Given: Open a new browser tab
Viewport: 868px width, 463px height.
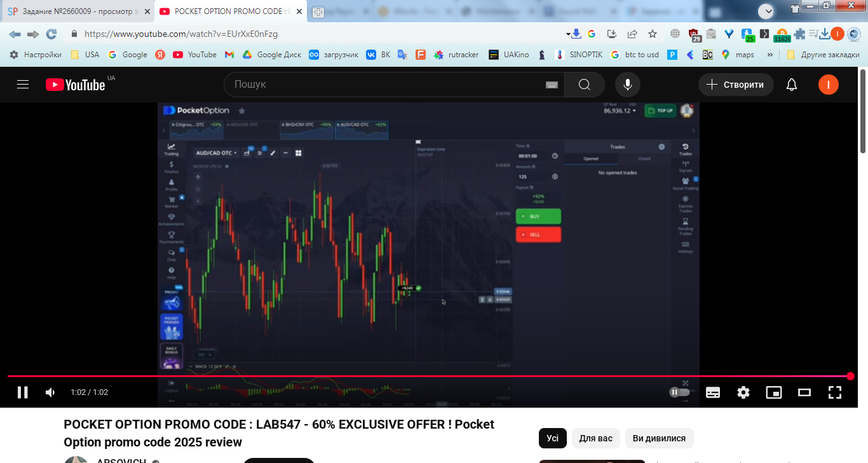Looking at the screenshot, I should click(x=318, y=12).
